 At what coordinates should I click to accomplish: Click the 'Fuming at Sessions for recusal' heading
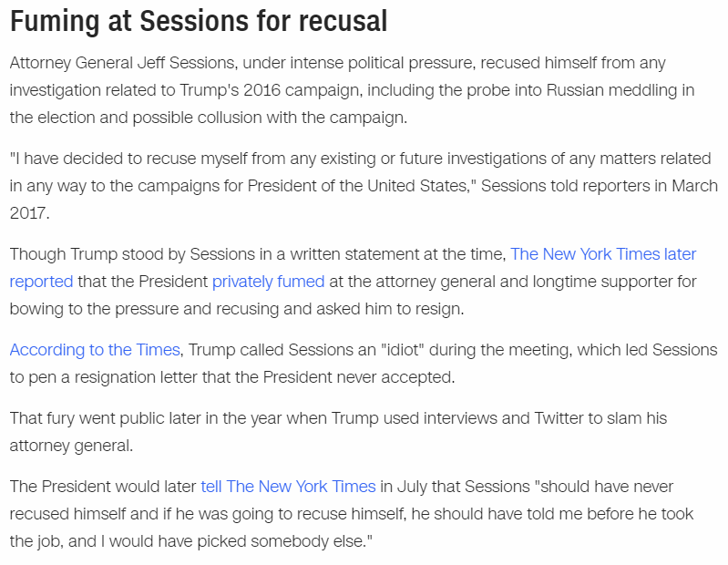[199, 21]
